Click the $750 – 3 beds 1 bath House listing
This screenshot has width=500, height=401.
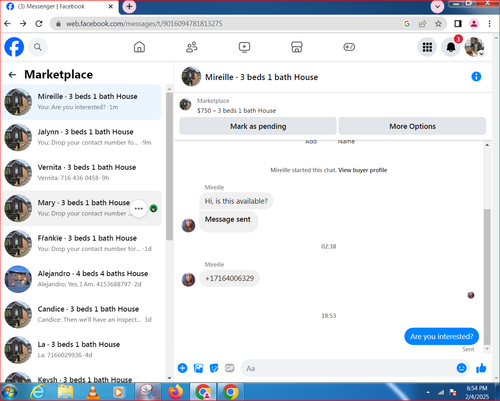click(236, 111)
